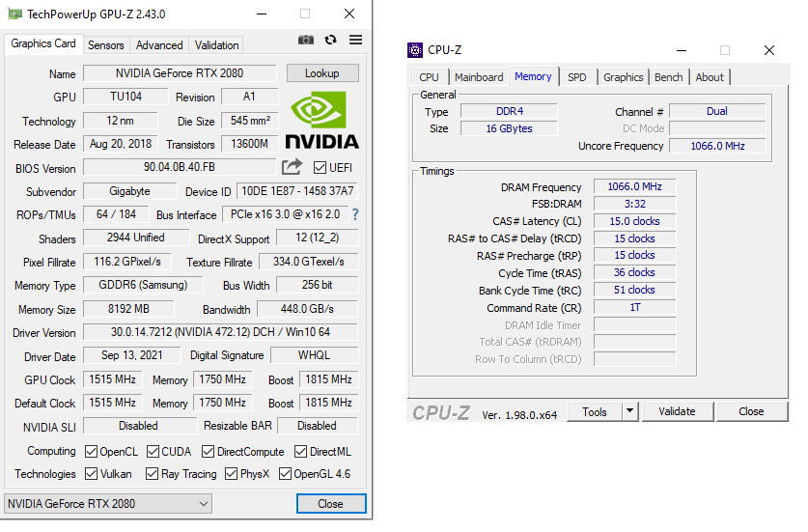Open the SPD tab in CPU-Z

tap(577, 77)
